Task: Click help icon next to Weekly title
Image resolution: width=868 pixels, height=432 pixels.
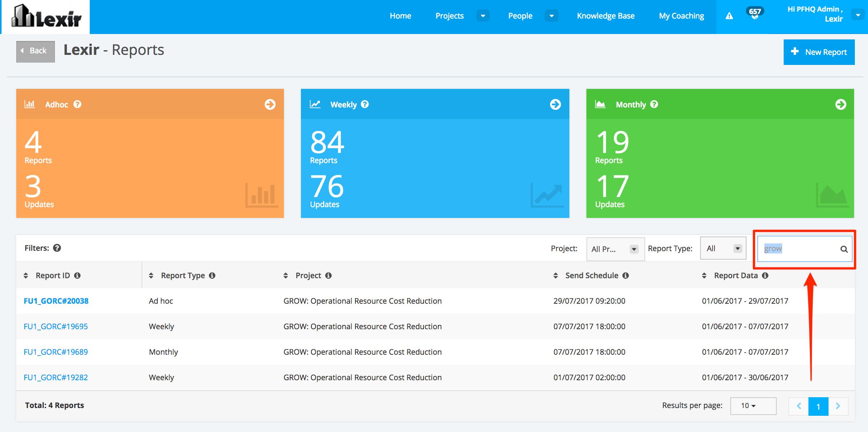Action: (x=365, y=104)
